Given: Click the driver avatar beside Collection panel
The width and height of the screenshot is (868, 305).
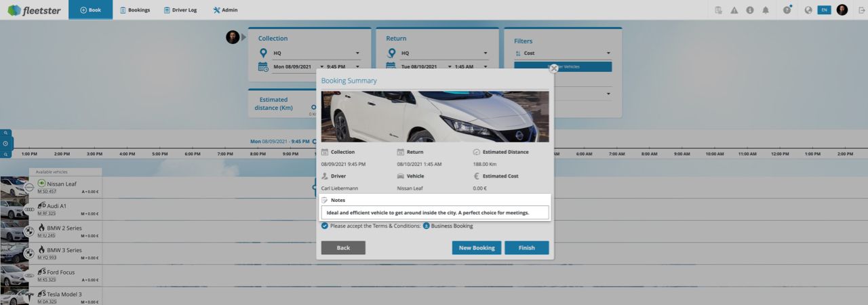Looking at the screenshot, I should click(233, 37).
